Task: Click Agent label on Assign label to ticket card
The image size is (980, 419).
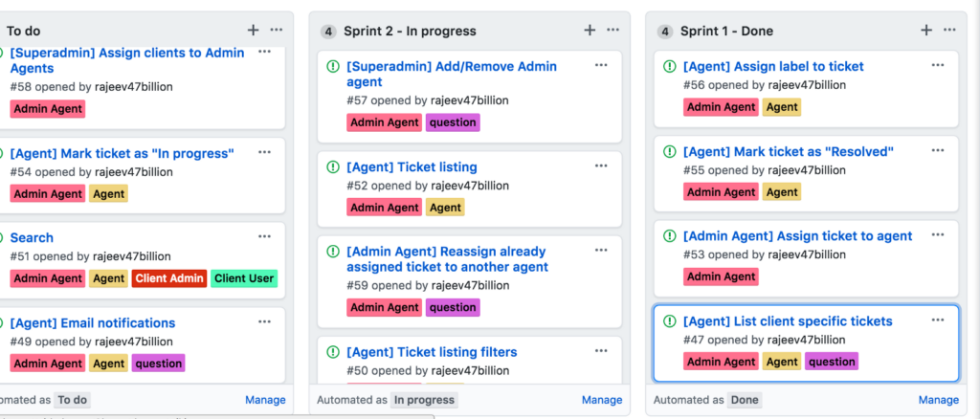Action: 782,107
